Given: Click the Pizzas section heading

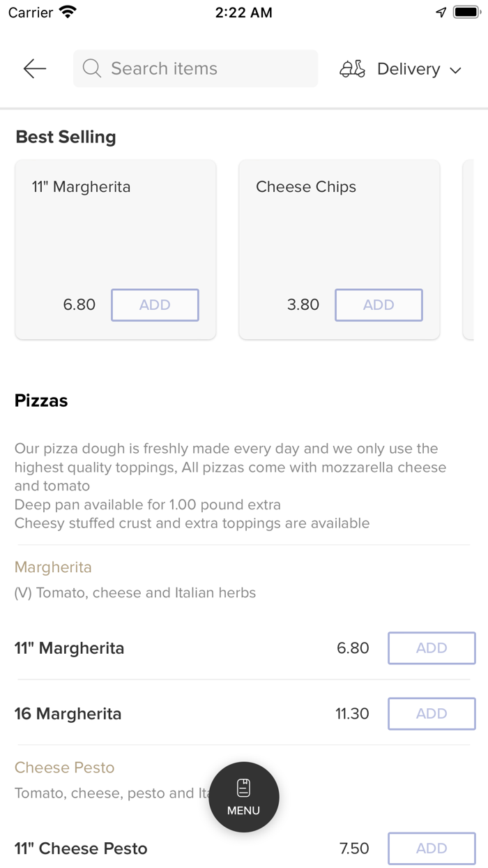Looking at the screenshot, I should coord(40,401).
